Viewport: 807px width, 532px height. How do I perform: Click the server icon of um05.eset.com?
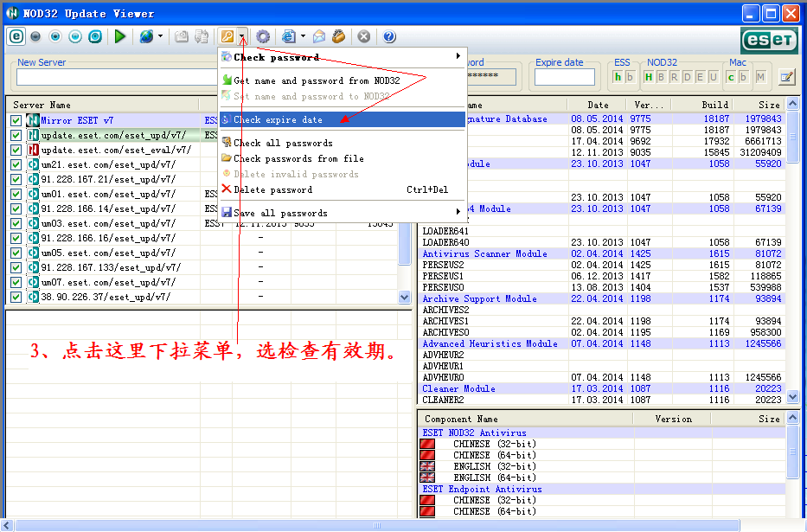click(33, 253)
